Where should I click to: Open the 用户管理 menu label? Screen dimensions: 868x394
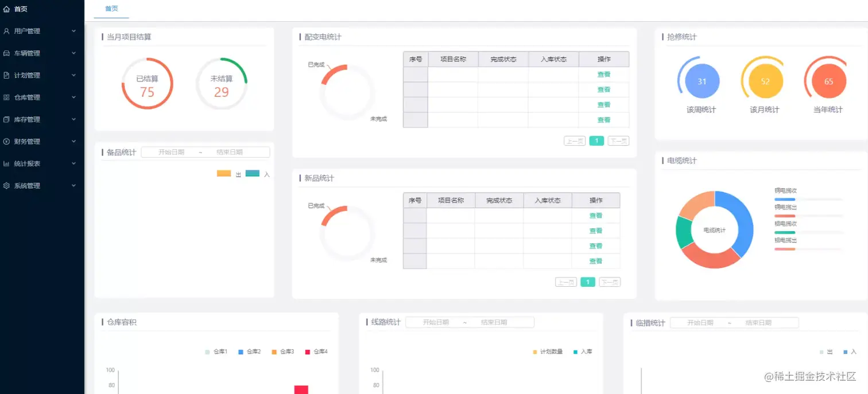coord(27,31)
